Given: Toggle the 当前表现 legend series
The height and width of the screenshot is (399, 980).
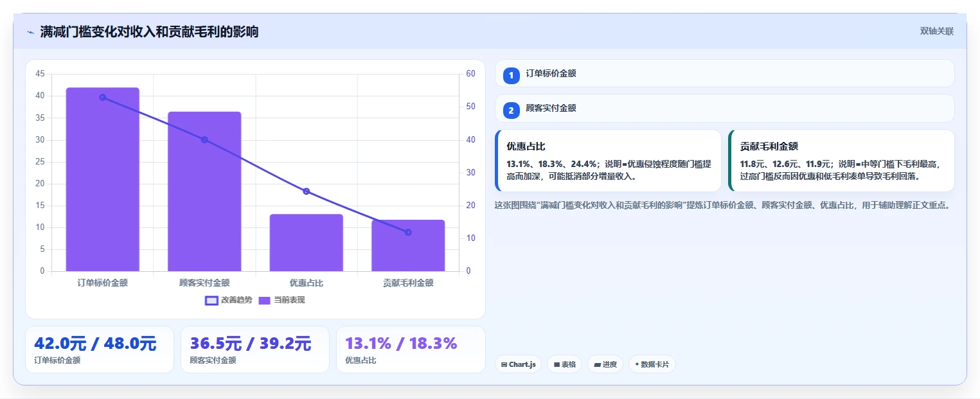Looking at the screenshot, I should (281, 300).
